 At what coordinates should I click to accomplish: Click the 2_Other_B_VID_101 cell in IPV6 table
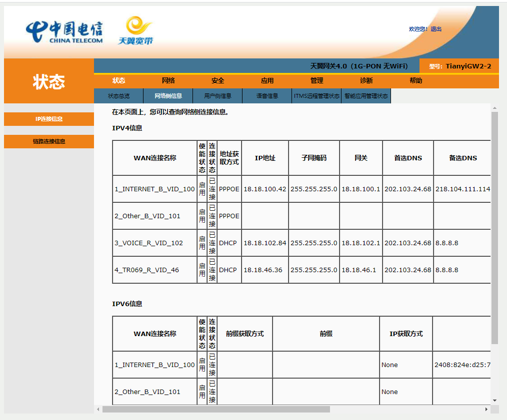154,392
